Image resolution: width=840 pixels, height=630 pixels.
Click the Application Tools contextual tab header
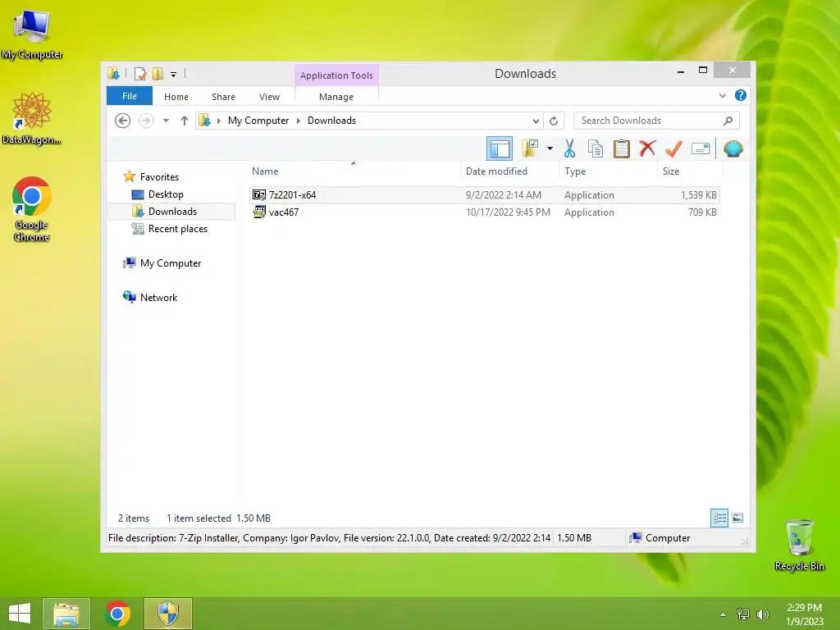click(x=336, y=75)
